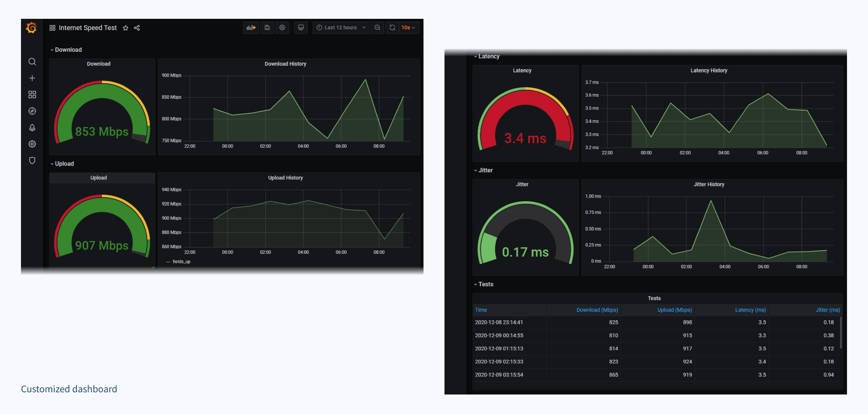Toggle the fields_up legend series
The image size is (868, 414).
[x=181, y=262]
